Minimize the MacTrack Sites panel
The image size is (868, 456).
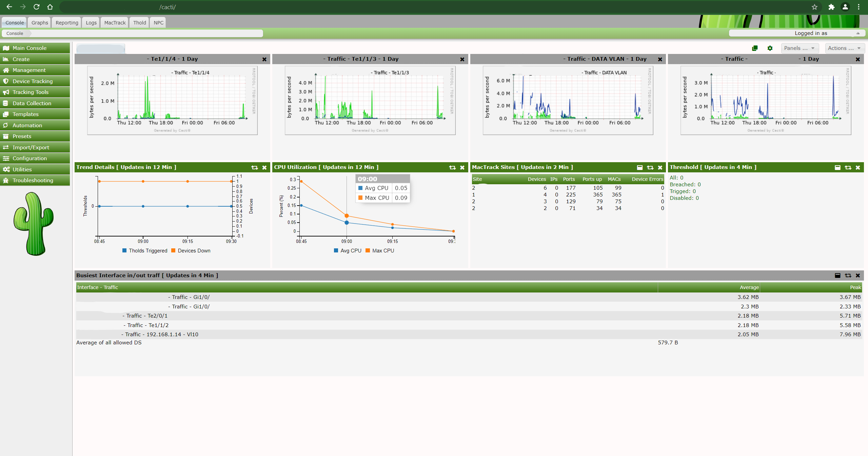640,168
